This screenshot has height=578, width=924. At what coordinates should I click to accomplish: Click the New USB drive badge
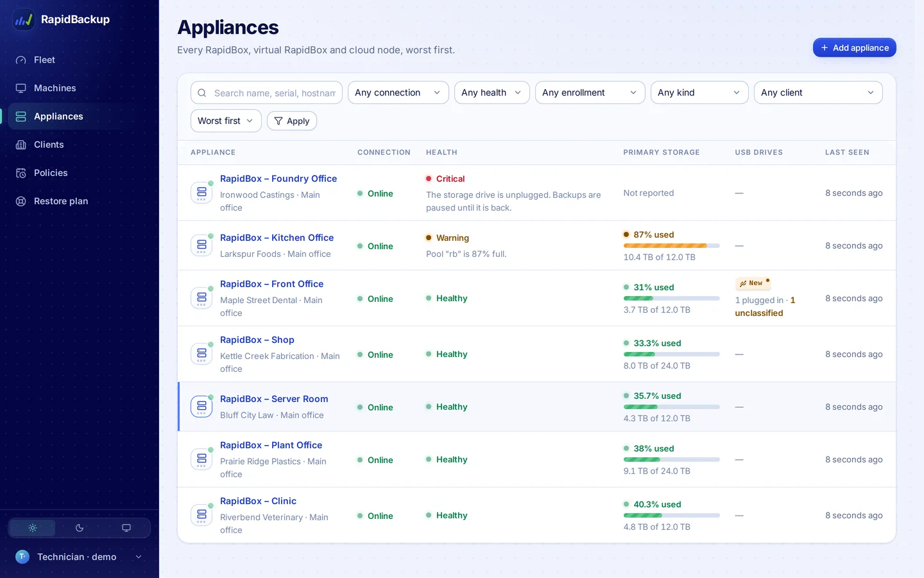point(753,283)
